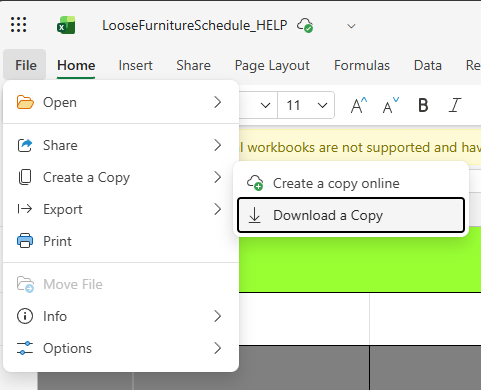The height and width of the screenshot is (390, 481).
Task: Open Info in the File menu
Action: (x=121, y=316)
